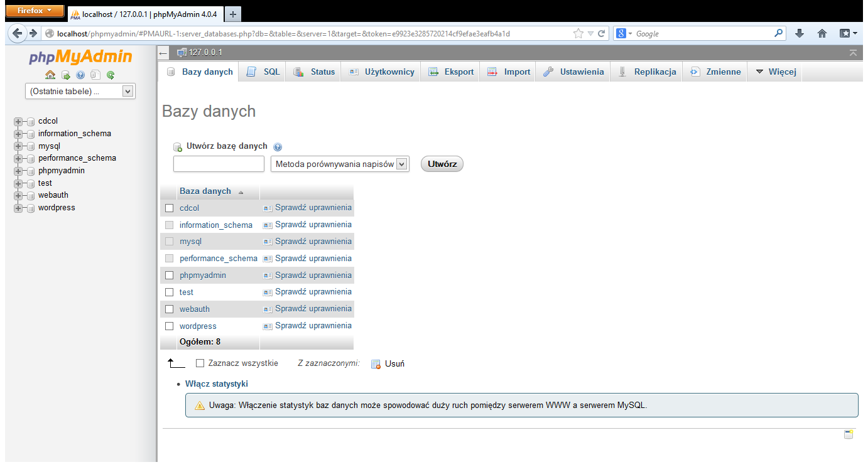Collapse navigation panel with left arrow
The image size is (868, 467).
coord(163,53)
